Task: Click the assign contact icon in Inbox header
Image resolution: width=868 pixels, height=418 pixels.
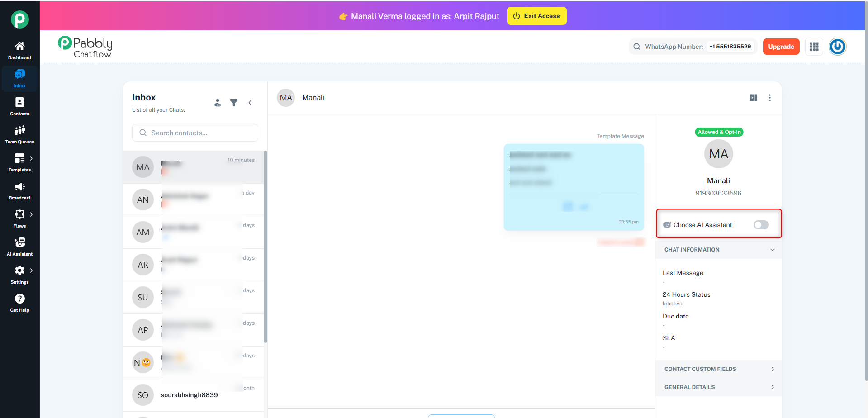Action: [x=218, y=103]
